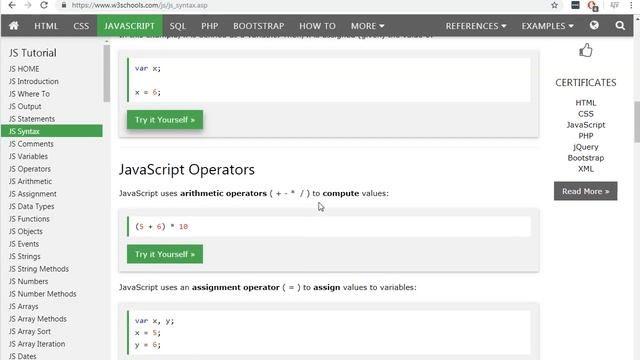Viewport: 640px width, 360px height.
Task: Click the red browser extension icon
Action: (x=592, y=6)
